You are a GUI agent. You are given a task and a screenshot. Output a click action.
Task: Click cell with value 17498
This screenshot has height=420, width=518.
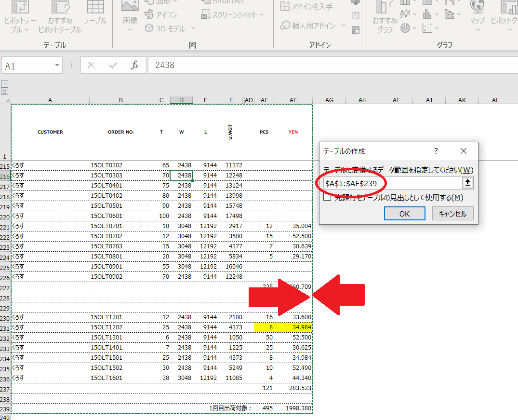click(x=231, y=216)
